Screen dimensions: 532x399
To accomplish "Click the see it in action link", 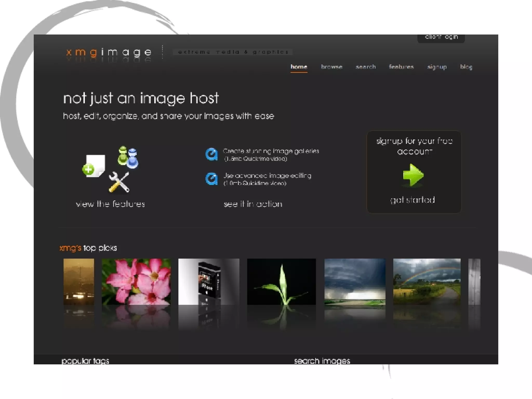I will (x=253, y=204).
